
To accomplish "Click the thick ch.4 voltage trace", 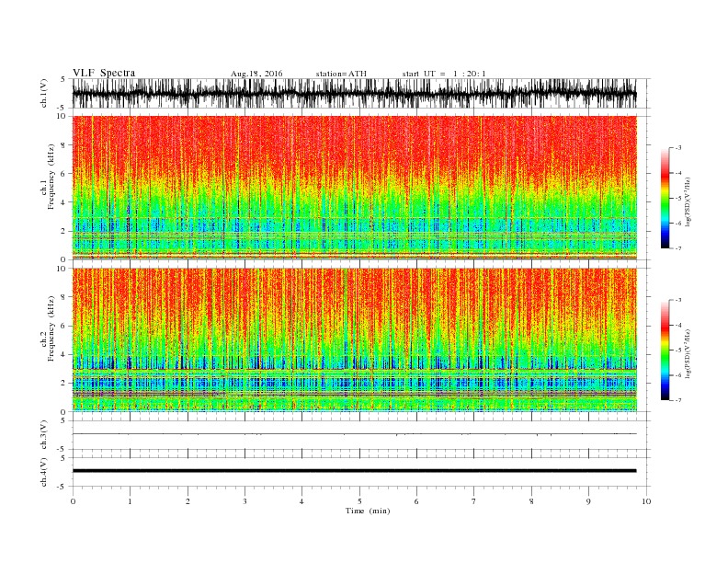I will pos(354,471).
